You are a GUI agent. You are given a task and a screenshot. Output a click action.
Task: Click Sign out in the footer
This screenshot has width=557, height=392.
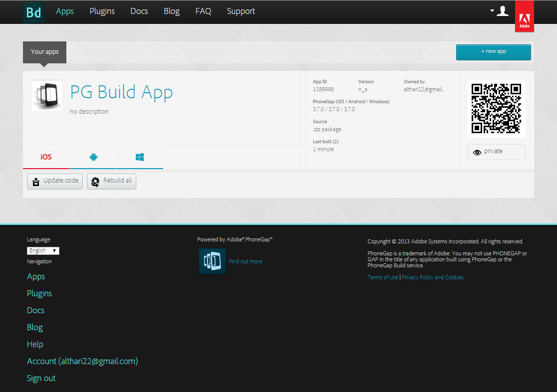pyautogui.click(x=41, y=378)
